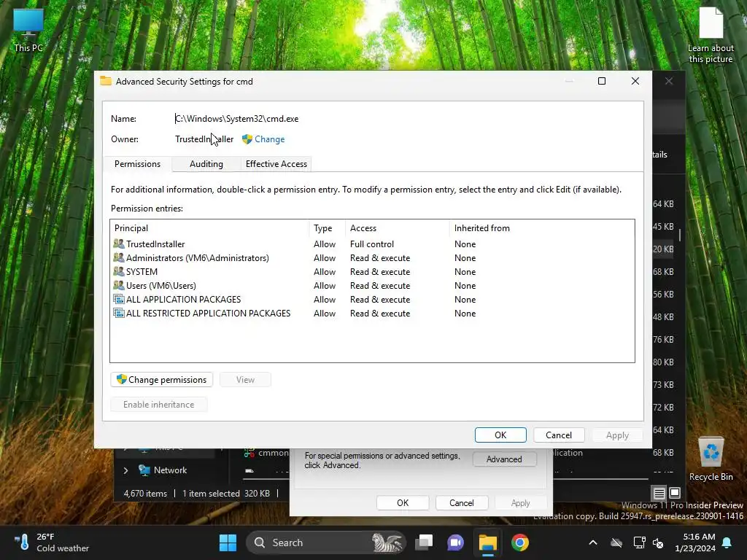Viewport: 747px width, 560px height.
Task: Select the Users (VM6\Users) entry name
Action: click(161, 285)
